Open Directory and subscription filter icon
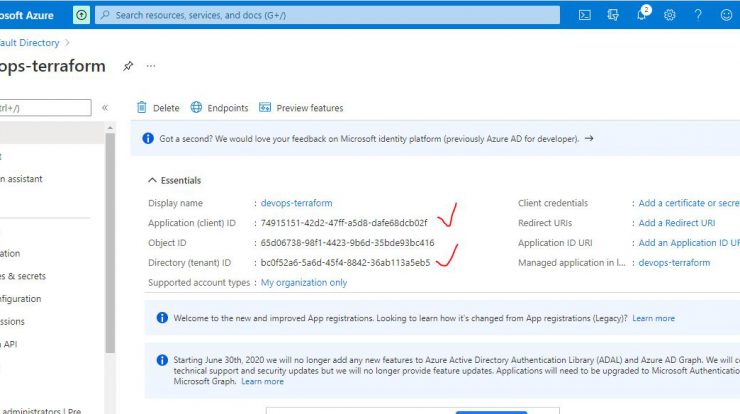Screen dimensions: 740x414 pyautogui.click(x=613, y=15)
